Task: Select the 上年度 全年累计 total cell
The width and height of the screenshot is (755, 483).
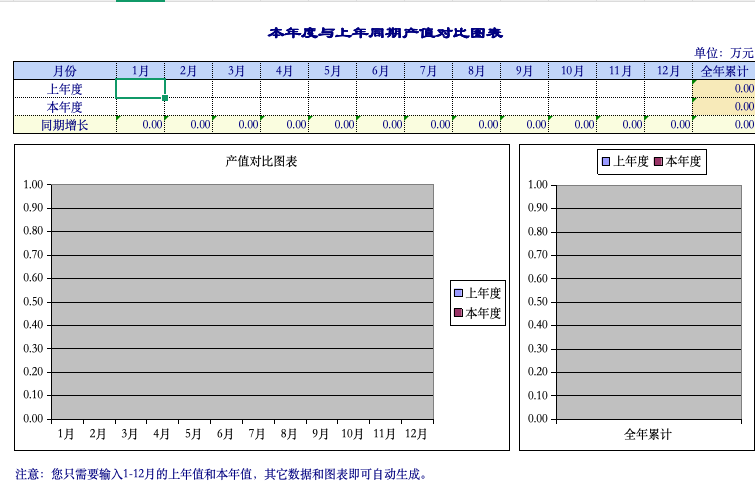Action: click(724, 89)
